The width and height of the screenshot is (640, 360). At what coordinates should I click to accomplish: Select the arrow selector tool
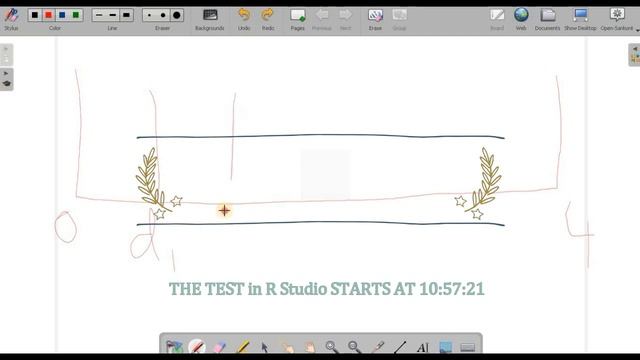265,347
